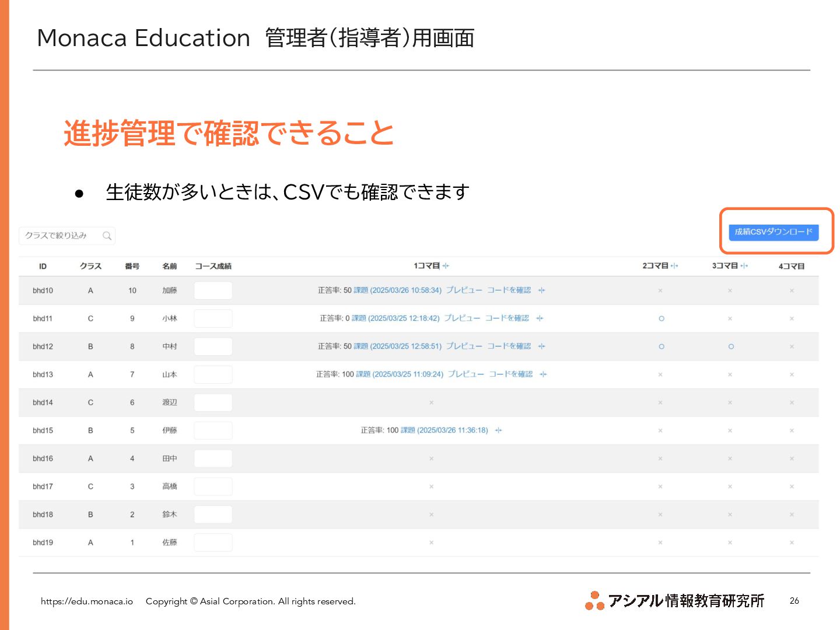Screen dimensions: 840x630
Task: Select the bhd19 ID cell
Action: (x=43, y=542)
